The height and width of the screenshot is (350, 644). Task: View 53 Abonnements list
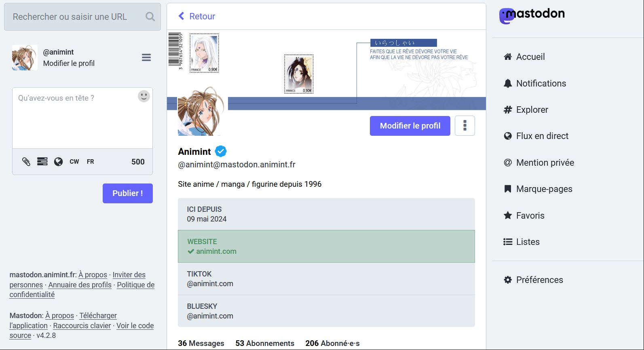(x=265, y=343)
